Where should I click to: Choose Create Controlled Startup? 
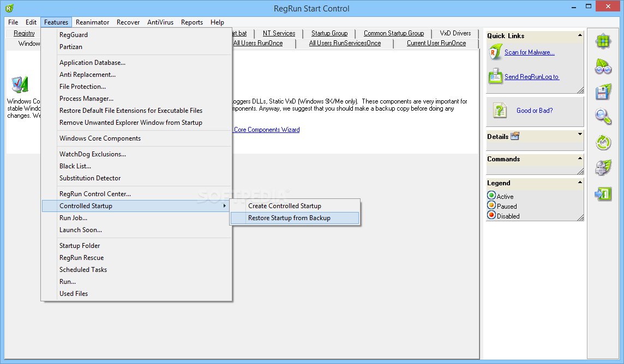(x=295, y=206)
